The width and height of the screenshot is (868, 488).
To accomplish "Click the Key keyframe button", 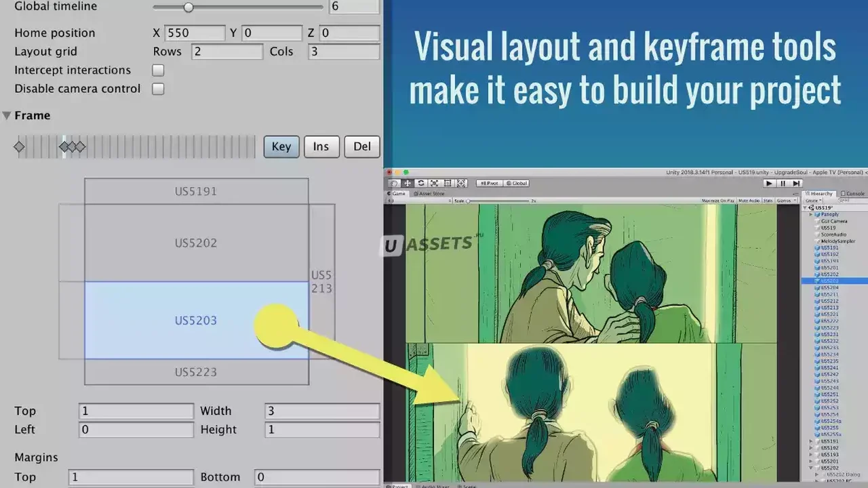I will coord(281,146).
